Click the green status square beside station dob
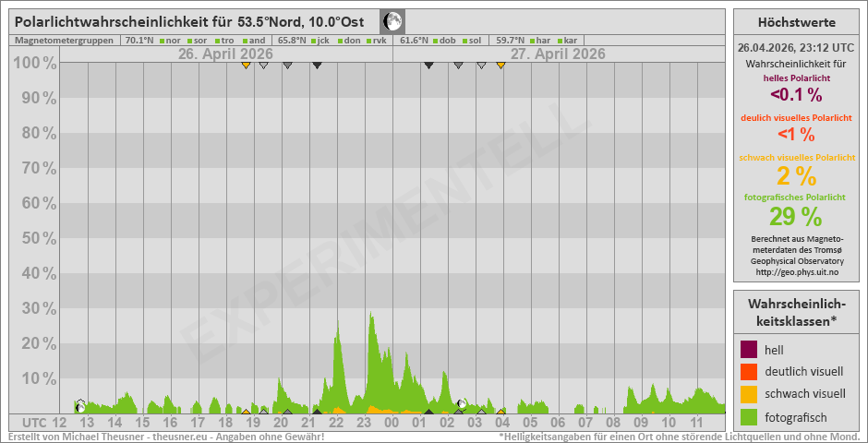 [x=435, y=41]
